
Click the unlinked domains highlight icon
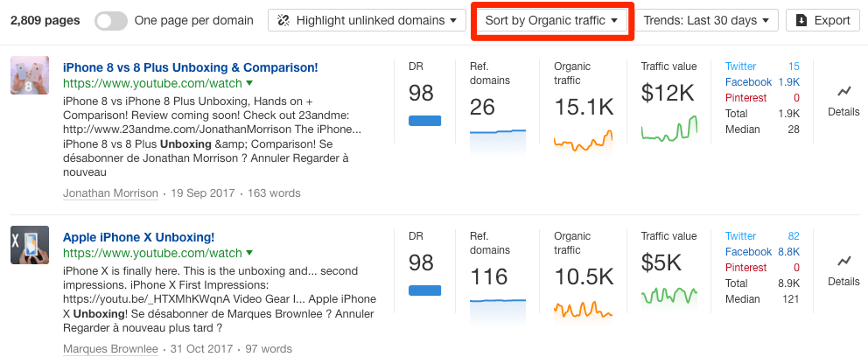click(283, 20)
